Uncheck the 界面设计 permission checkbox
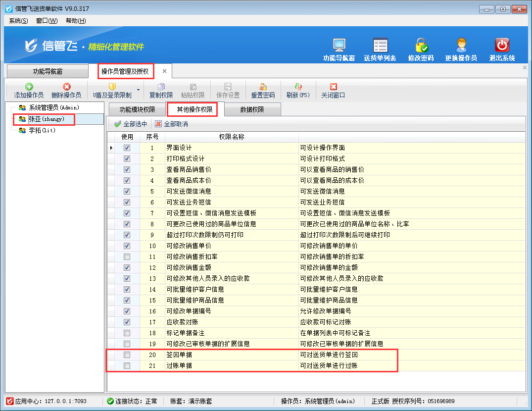Screen dimensions: 532x411 (127, 148)
